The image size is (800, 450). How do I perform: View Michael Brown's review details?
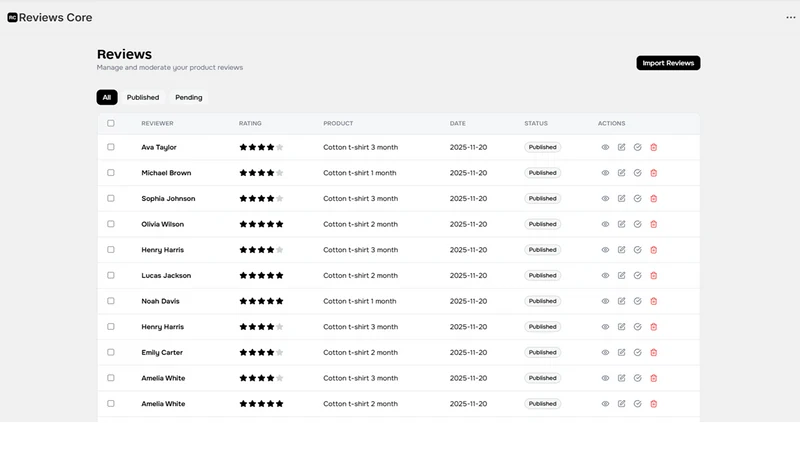click(x=605, y=173)
